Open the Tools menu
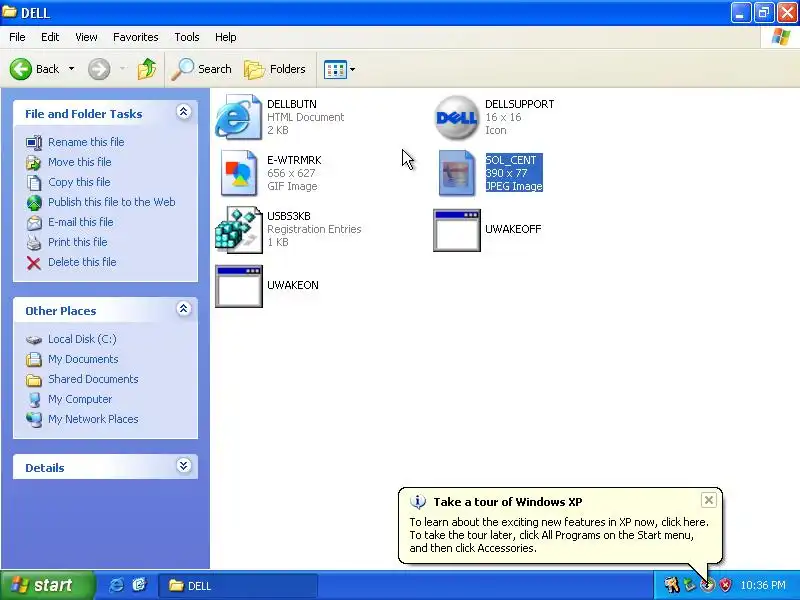The height and width of the screenshot is (600, 800). [x=187, y=37]
